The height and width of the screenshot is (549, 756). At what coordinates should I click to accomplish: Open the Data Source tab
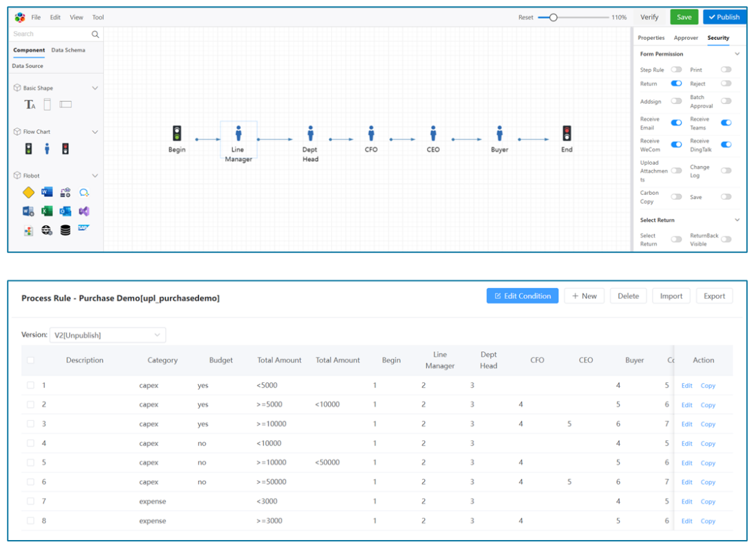click(x=28, y=65)
